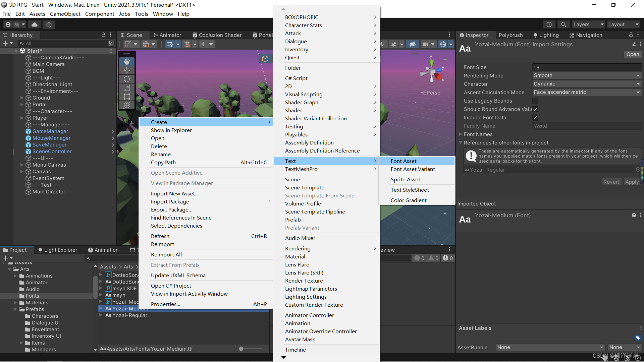Select the Move tool in Scene toolbar

coord(127,70)
